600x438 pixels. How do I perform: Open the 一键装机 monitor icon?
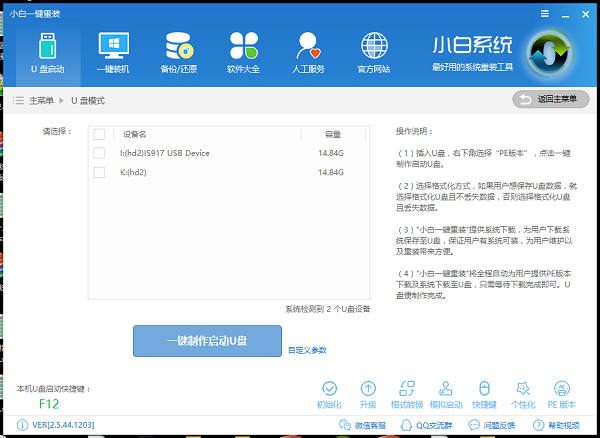[113, 46]
